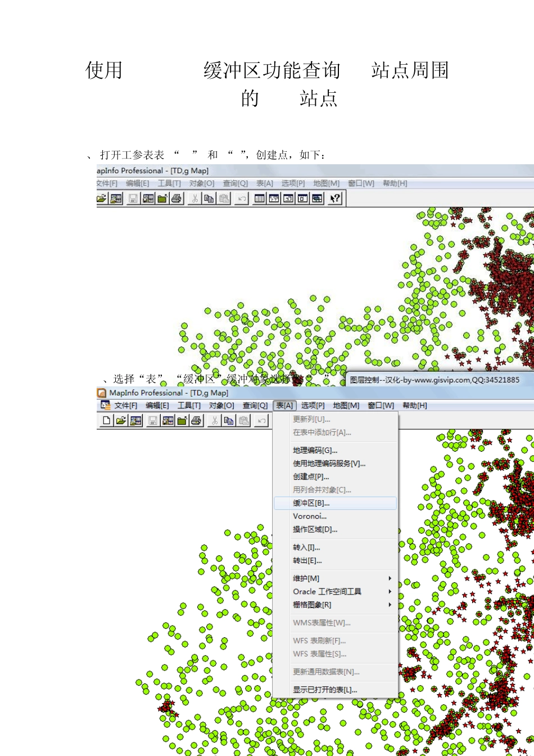Select 操作区域[D]... menu entry
534x756 pixels.
(x=335, y=529)
